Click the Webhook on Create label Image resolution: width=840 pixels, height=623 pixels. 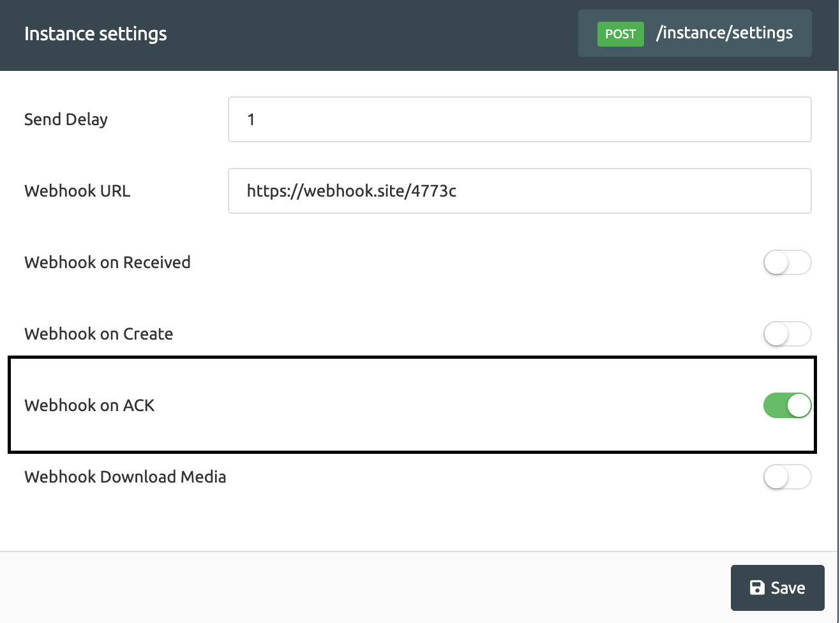tap(98, 334)
